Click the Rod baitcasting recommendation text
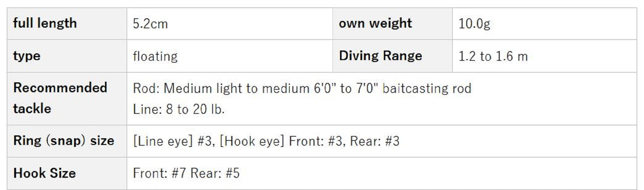The width and height of the screenshot is (644, 190). [x=302, y=88]
